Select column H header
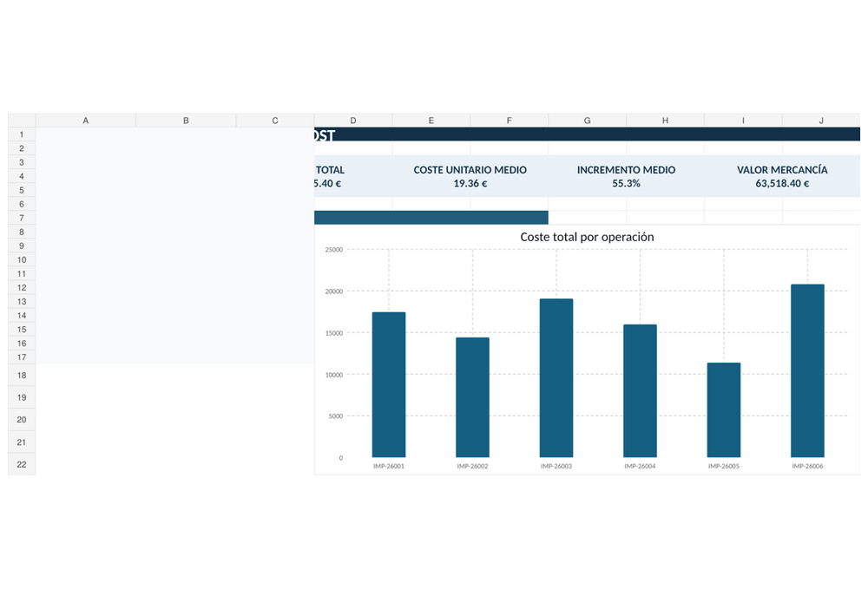Screen dimensions: 868x589 [x=666, y=120]
